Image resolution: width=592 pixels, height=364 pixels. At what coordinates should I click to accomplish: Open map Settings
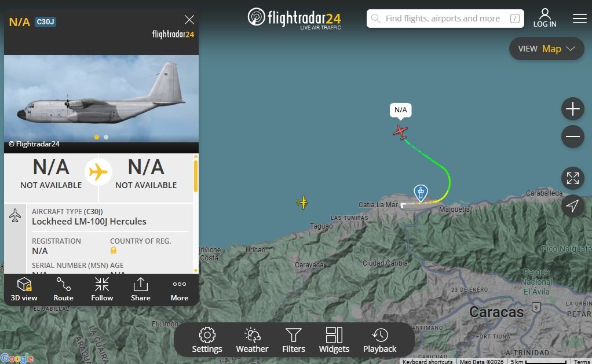(x=207, y=340)
